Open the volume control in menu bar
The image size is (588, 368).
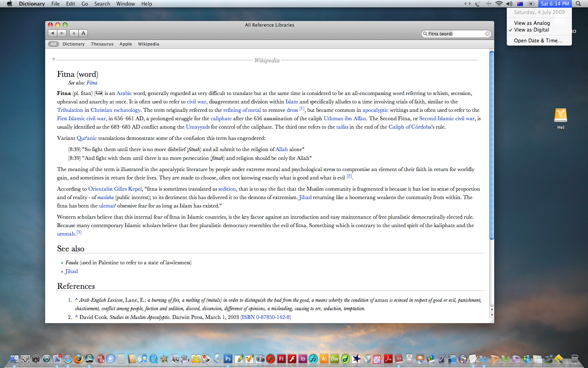(509, 4)
